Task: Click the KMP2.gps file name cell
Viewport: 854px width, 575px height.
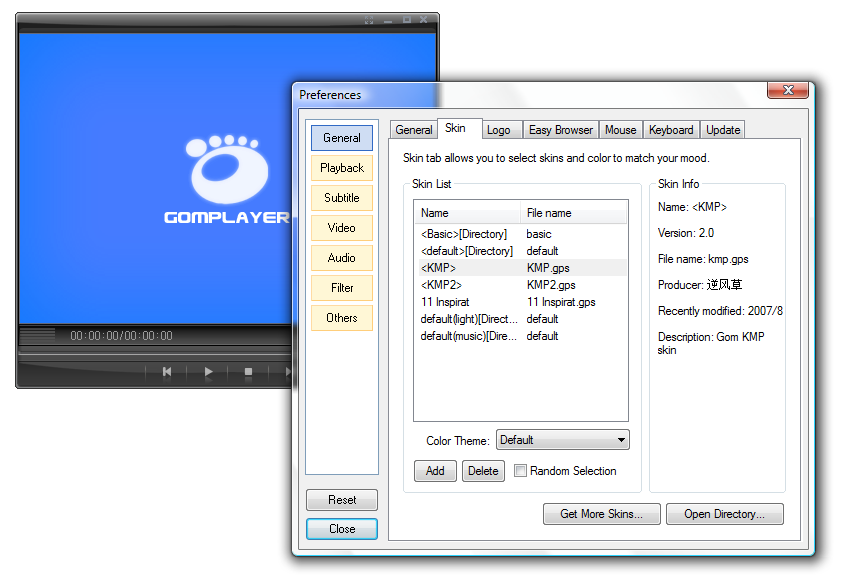Action: click(x=551, y=285)
